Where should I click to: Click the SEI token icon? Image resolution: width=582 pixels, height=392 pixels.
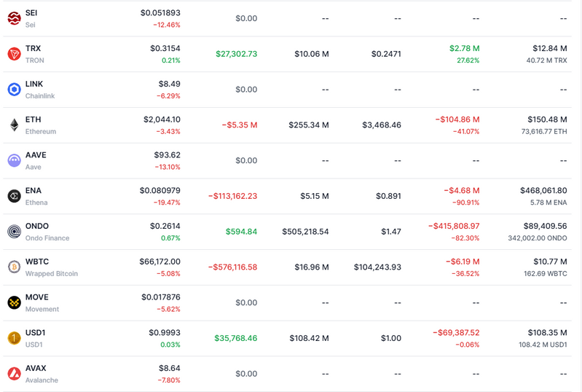(14, 18)
